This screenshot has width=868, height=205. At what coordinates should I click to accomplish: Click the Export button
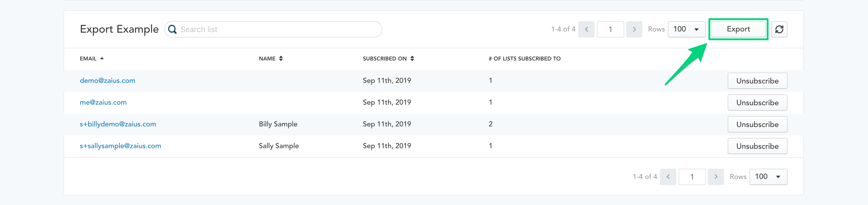click(738, 29)
